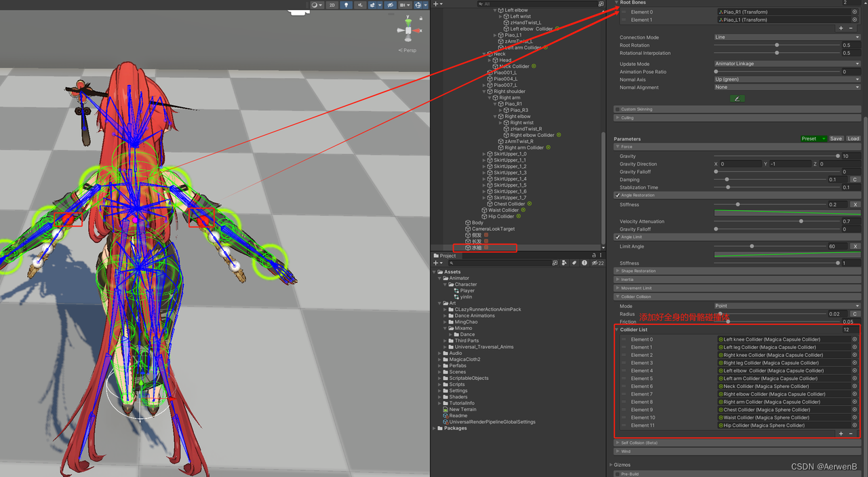Click X button beside Limit Angle

pyautogui.click(x=855, y=246)
